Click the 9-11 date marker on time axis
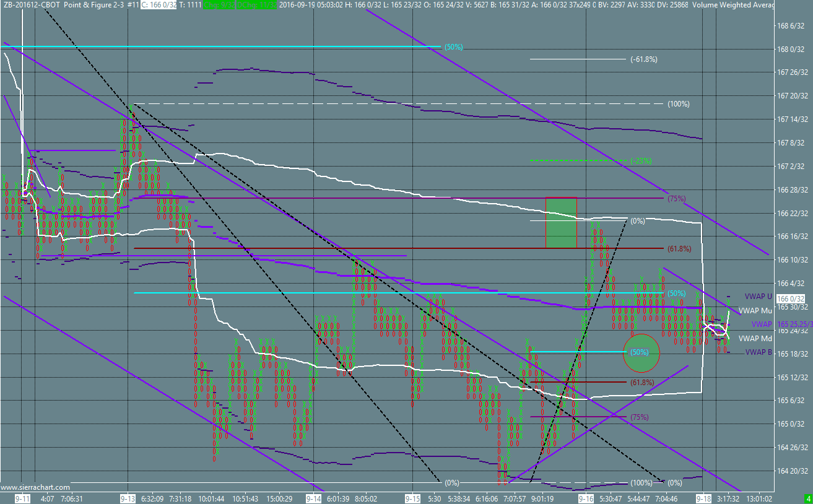Viewport: 813px width, 504px height. (x=23, y=498)
